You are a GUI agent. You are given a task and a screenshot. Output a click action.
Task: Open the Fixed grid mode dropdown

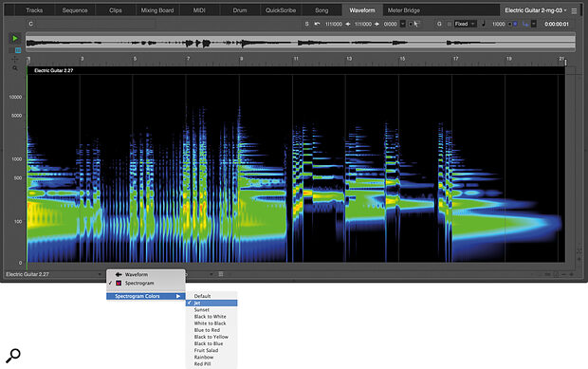click(x=465, y=24)
